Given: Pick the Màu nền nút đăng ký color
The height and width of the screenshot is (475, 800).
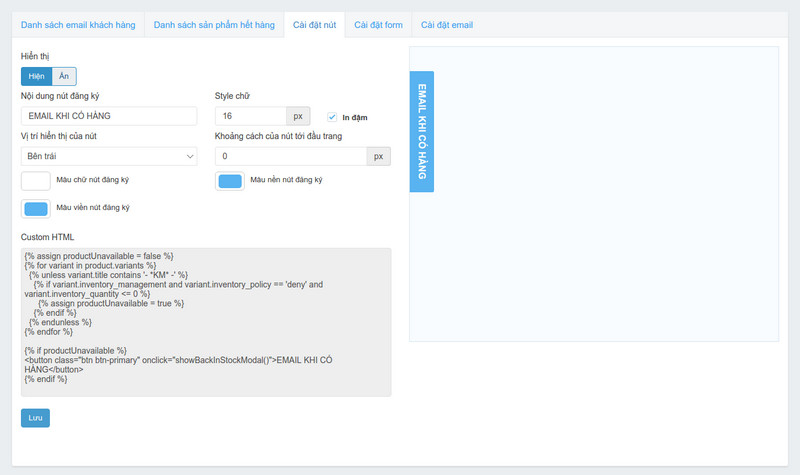Looking at the screenshot, I should 230,181.
